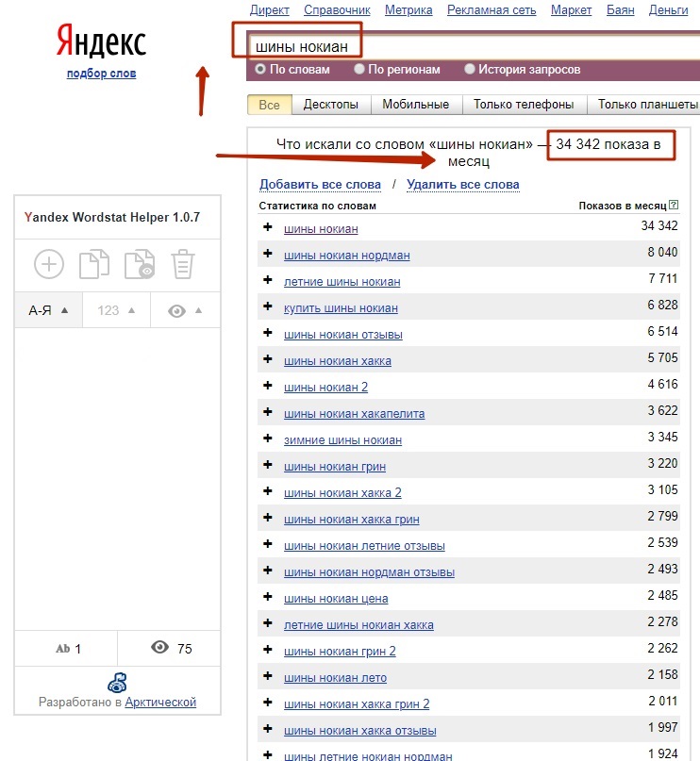Screen dimensions: 700x761
Task: Sort helper list by frequency eye icon
Action: pyautogui.click(x=185, y=310)
